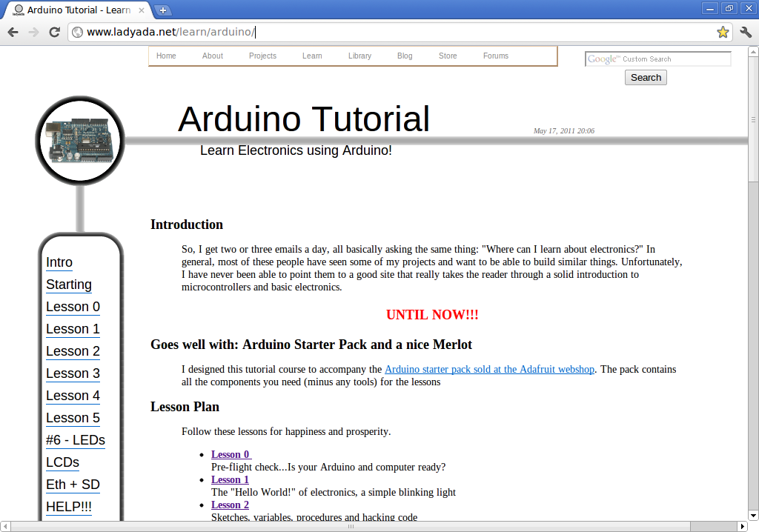Click the browser forward arrow
The width and height of the screenshot is (759, 532).
click(33, 32)
